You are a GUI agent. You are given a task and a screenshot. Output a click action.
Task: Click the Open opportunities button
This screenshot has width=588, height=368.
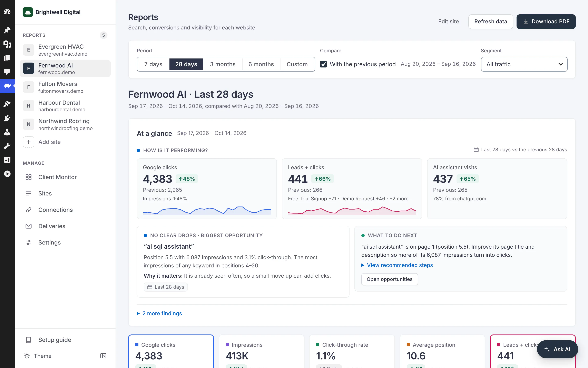[x=390, y=279]
